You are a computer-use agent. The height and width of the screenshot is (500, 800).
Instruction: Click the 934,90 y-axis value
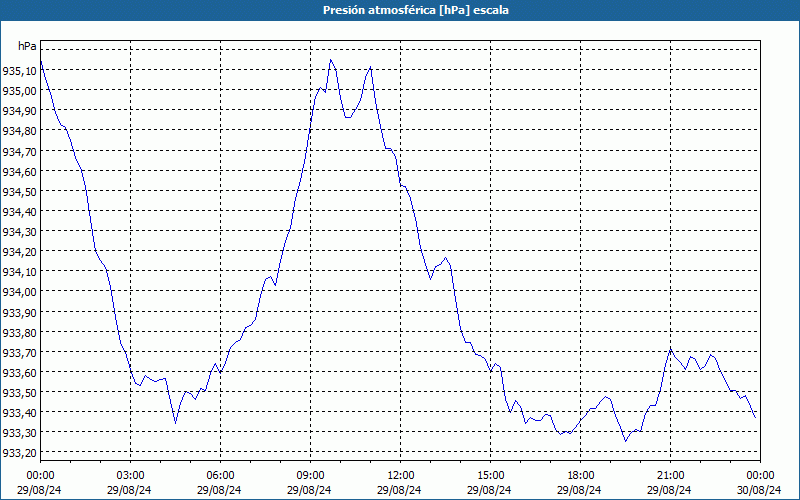pyautogui.click(x=19, y=110)
